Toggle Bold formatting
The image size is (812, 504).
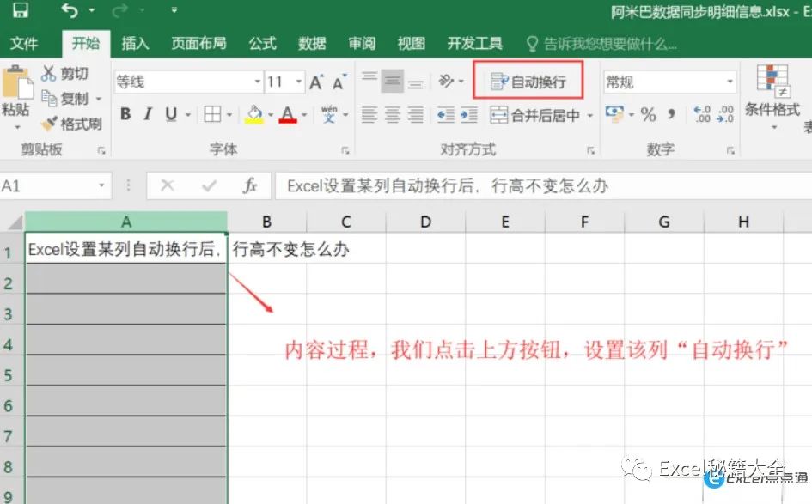click(x=124, y=113)
